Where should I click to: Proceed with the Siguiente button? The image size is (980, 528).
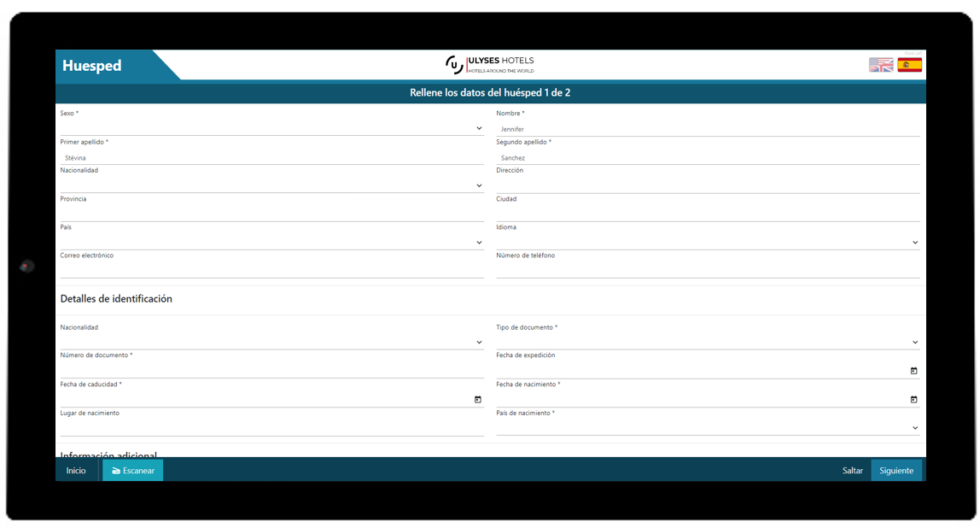[896, 471]
